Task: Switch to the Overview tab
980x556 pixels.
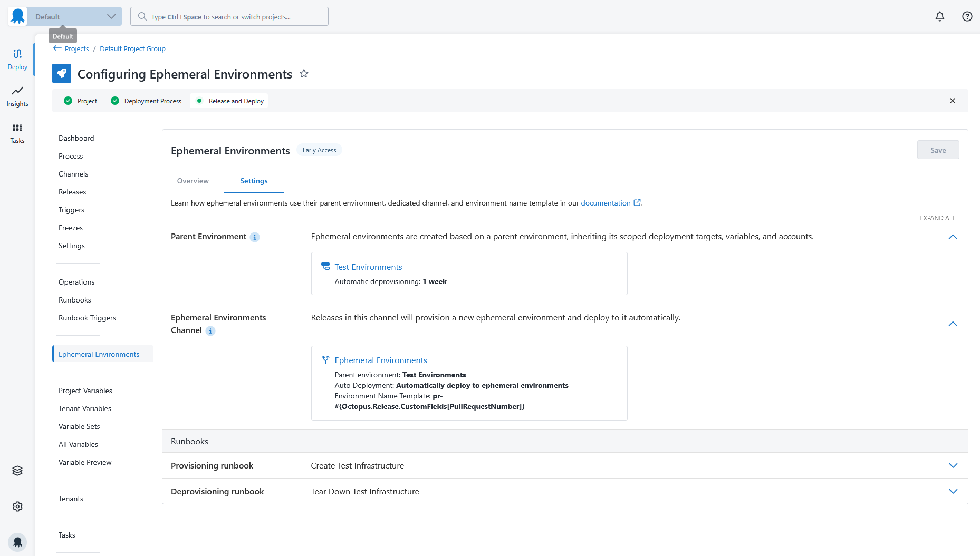Action: click(193, 181)
